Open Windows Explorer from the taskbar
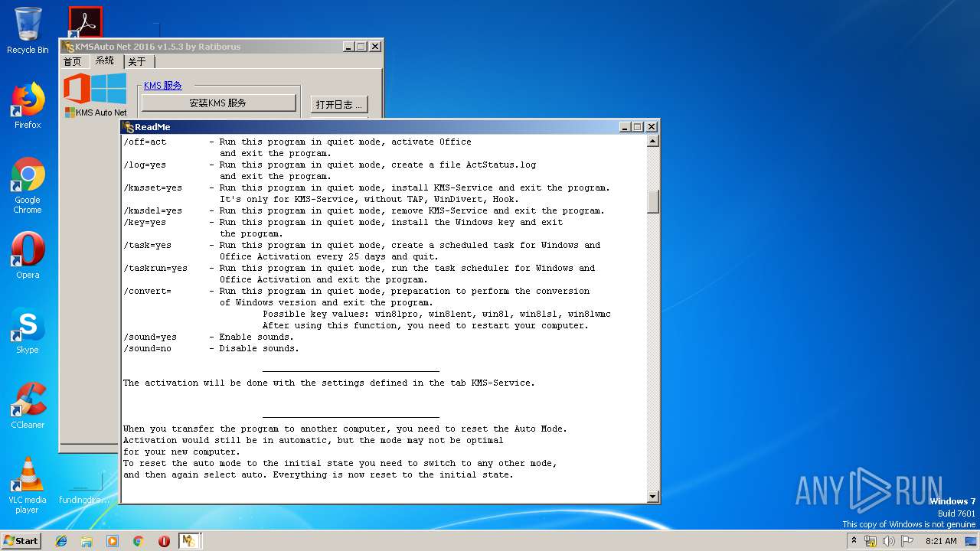980x551 pixels. click(x=87, y=541)
